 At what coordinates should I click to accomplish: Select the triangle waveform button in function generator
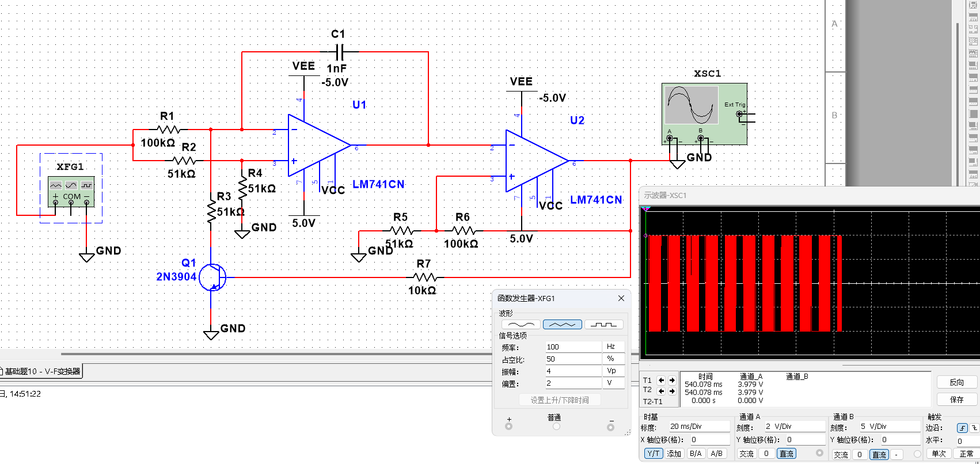[562, 324]
